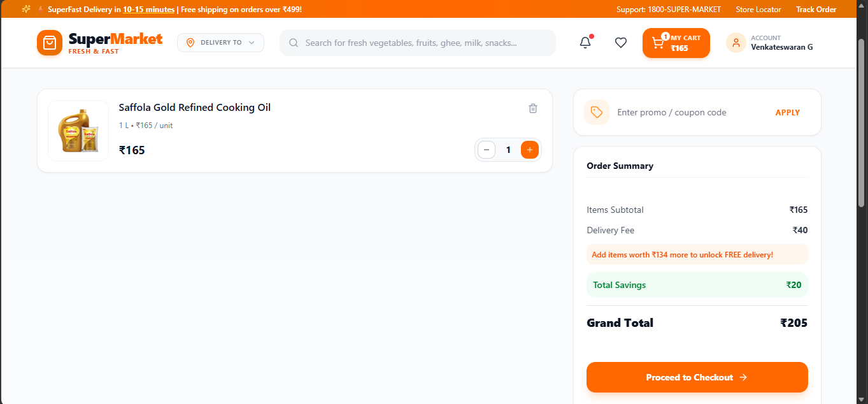Click the Saffola Gold oil product thumbnail
868x404 pixels.
[x=78, y=131]
